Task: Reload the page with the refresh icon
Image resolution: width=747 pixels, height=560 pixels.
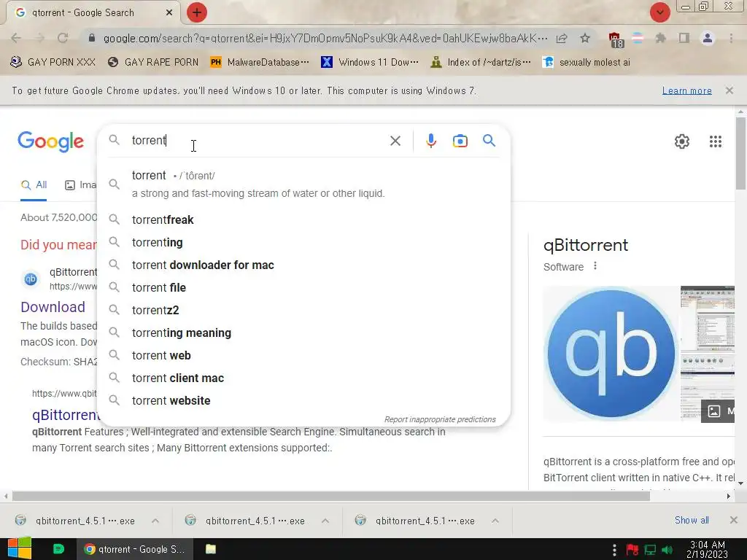Action: pyautogui.click(x=63, y=38)
